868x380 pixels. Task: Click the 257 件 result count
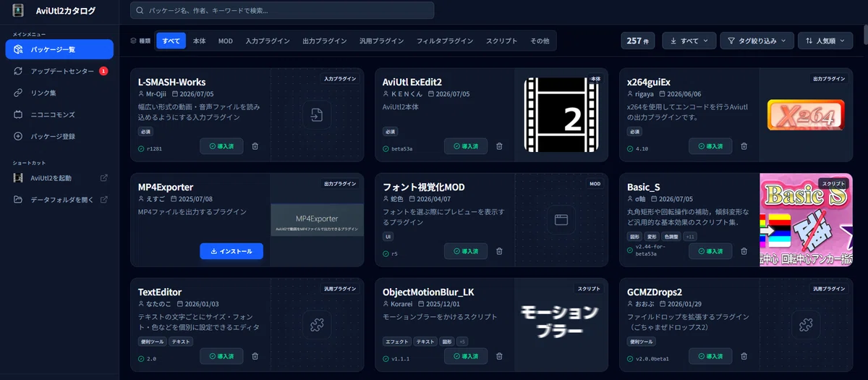pos(638,41)
